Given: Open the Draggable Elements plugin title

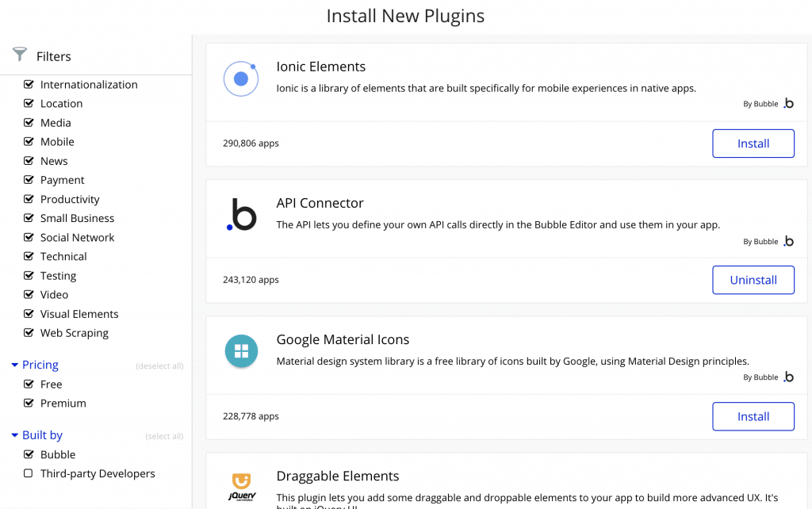Looking at the screenshot, I should (337, 476).
